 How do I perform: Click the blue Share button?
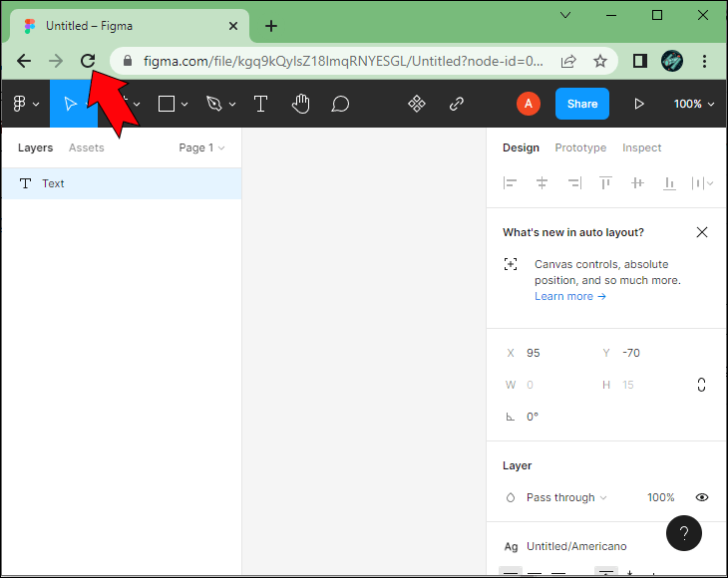pos(582,104)
